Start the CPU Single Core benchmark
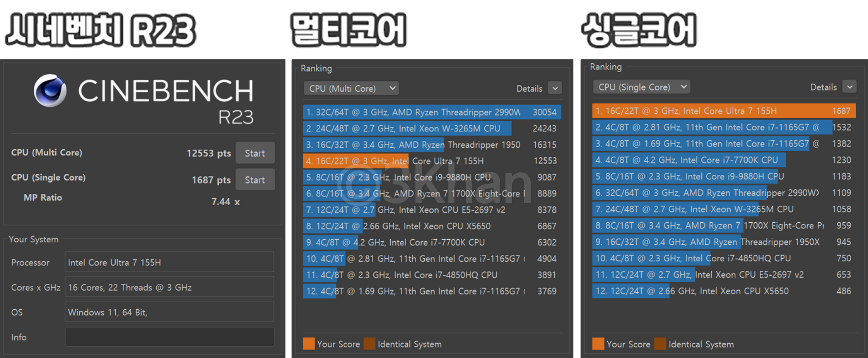 pos(255,180)
